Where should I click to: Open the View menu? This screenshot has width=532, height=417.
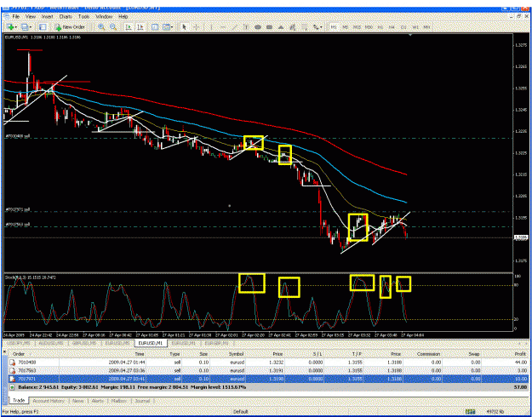(x=31, y=17)
